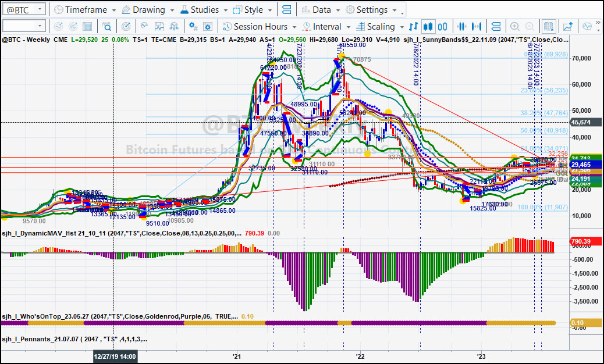This screenshot has width=604, height=364.
Task: Click the Scaling button
Action: tap(375, 27)
